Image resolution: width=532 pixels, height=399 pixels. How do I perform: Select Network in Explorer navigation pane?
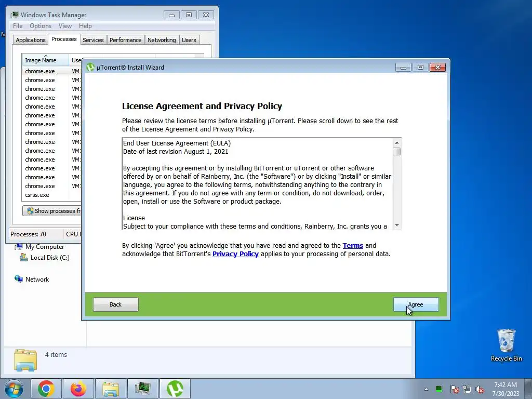[x=37, y=279]
